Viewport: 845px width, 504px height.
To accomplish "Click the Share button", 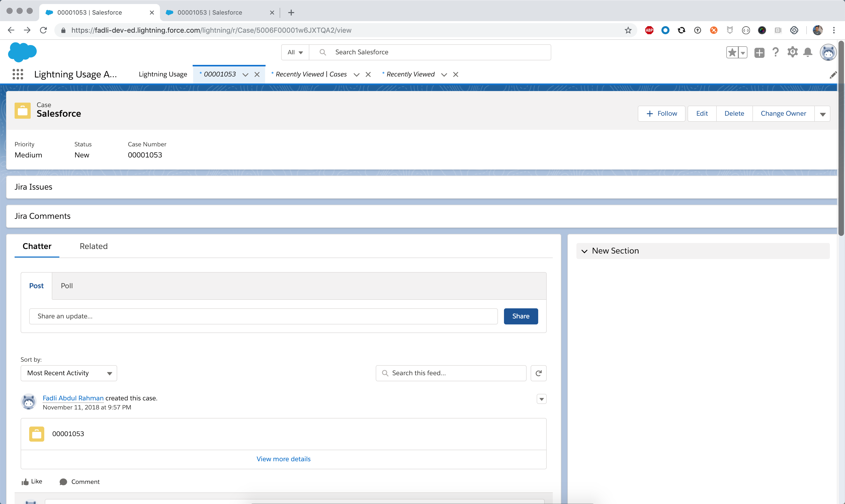I will click(x=521, y=316).
